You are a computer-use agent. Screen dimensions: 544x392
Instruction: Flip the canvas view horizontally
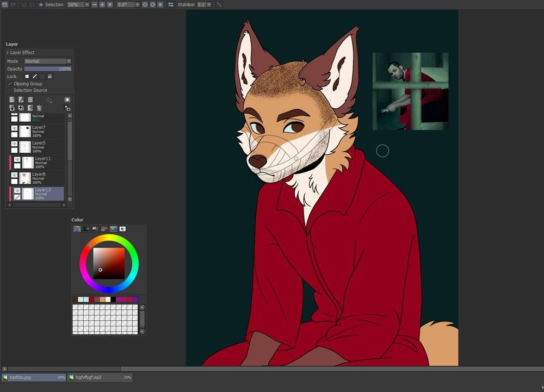click(171, 4)
